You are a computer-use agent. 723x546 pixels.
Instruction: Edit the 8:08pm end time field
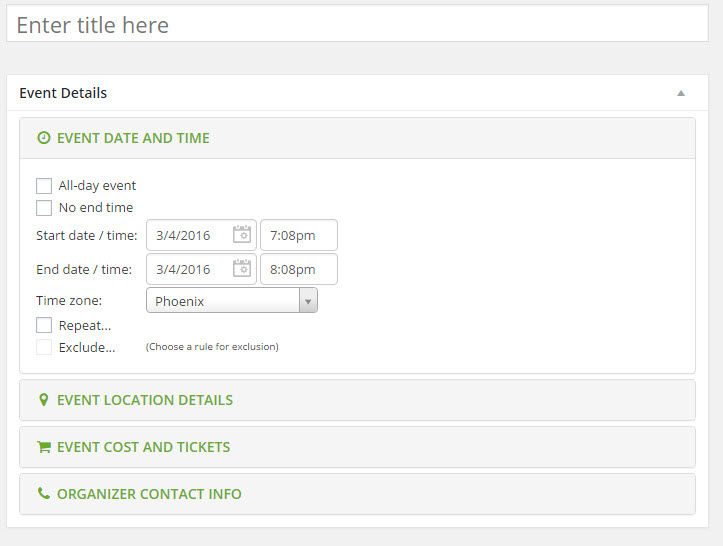point(299,269)
